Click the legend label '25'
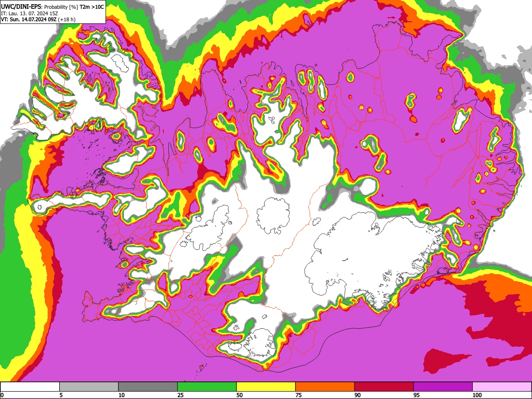The height and width of the screenshot is (399, 532). (181, 395)
